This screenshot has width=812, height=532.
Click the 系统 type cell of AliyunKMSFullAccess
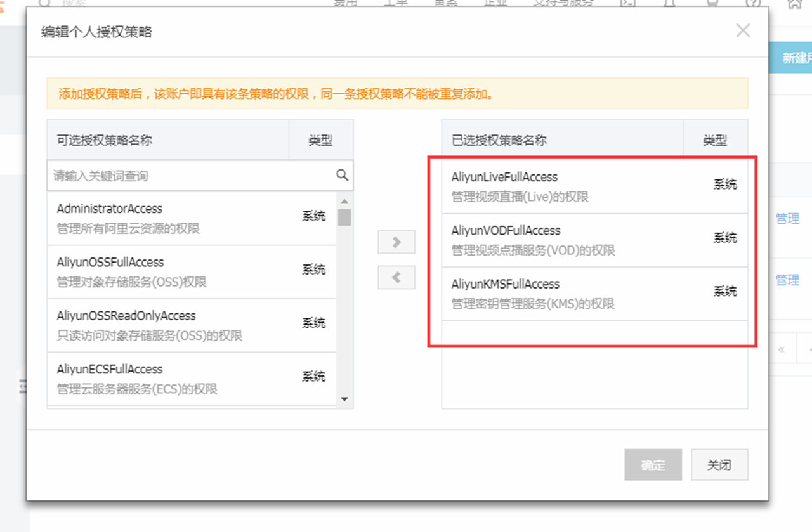[725, 291]
